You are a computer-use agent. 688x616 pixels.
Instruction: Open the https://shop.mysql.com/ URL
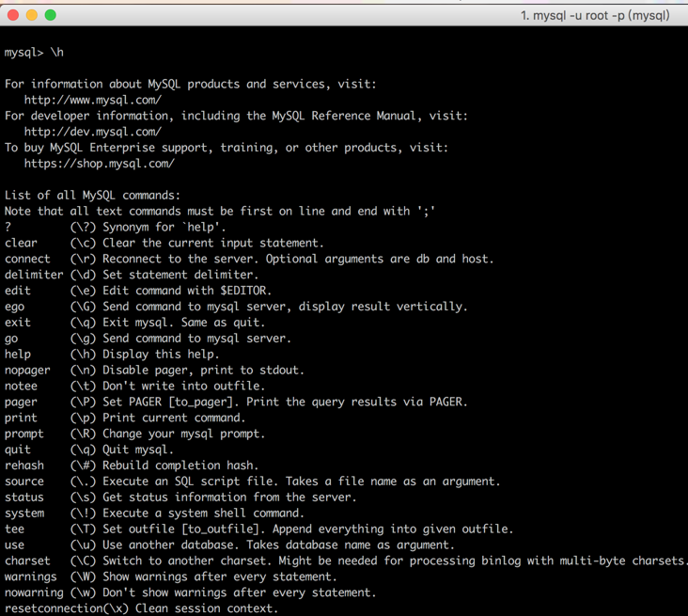[x=100, y=164]
